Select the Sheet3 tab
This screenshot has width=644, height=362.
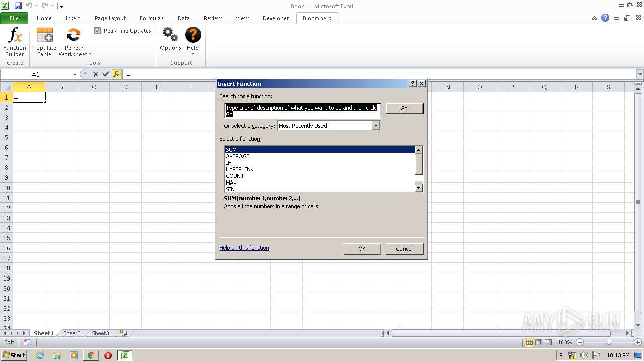(100, 333)
